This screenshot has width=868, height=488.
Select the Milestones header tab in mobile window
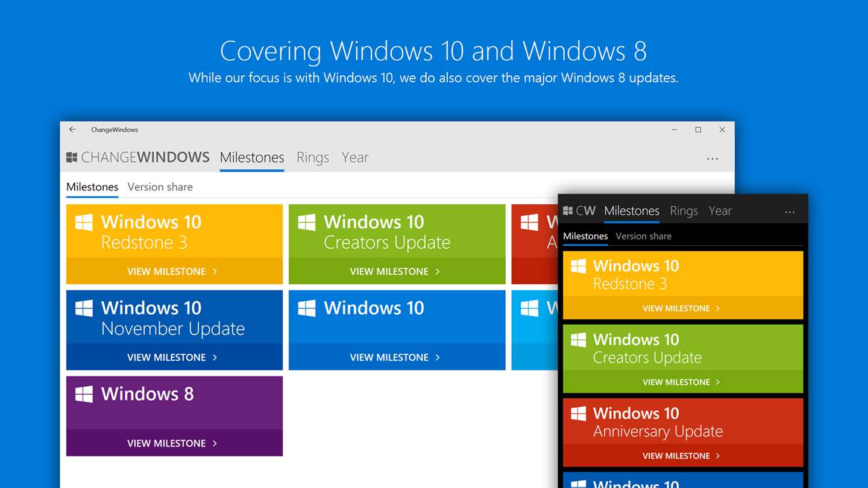pos(632,211)
